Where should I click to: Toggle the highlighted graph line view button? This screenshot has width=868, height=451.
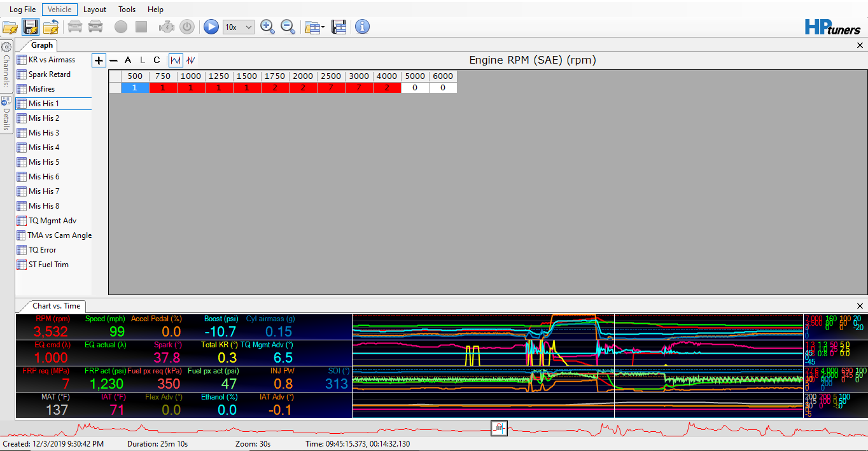tap(175, 60)
